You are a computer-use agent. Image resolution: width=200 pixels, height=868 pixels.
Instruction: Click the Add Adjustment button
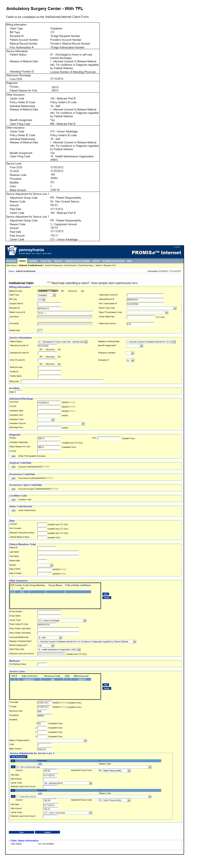(19, 756)
